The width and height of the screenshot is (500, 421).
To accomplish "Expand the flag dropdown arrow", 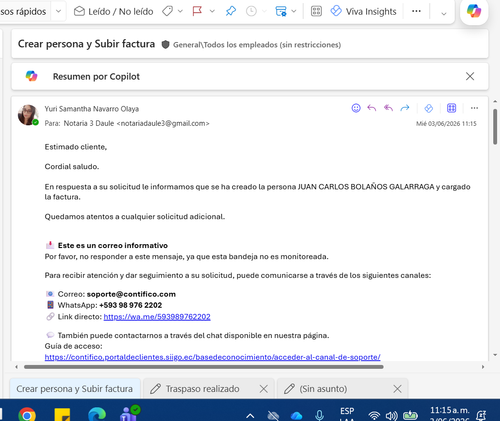I will 212,11.
